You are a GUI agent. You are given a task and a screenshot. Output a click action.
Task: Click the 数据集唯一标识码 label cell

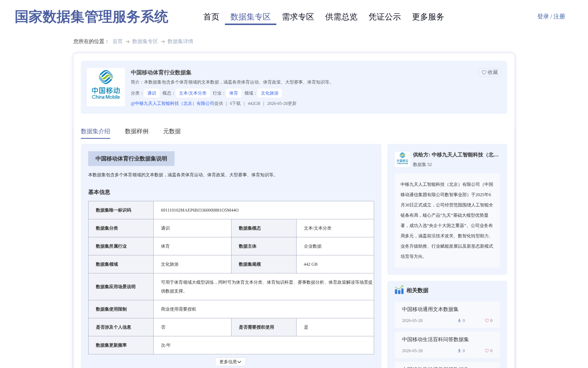coord(121,210)
